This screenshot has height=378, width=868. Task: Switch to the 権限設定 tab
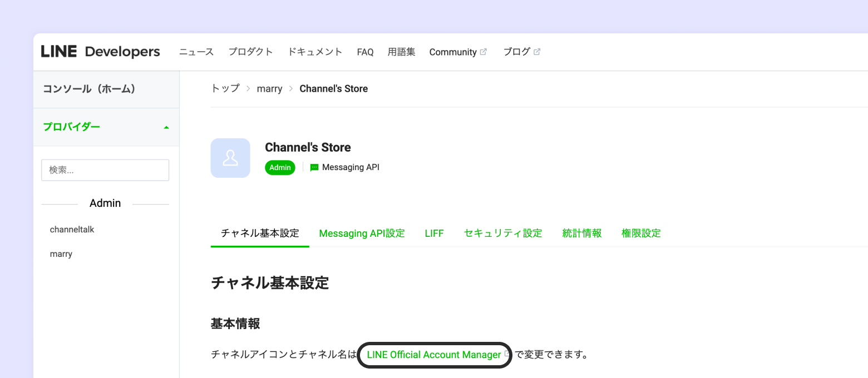click(641, 233)
